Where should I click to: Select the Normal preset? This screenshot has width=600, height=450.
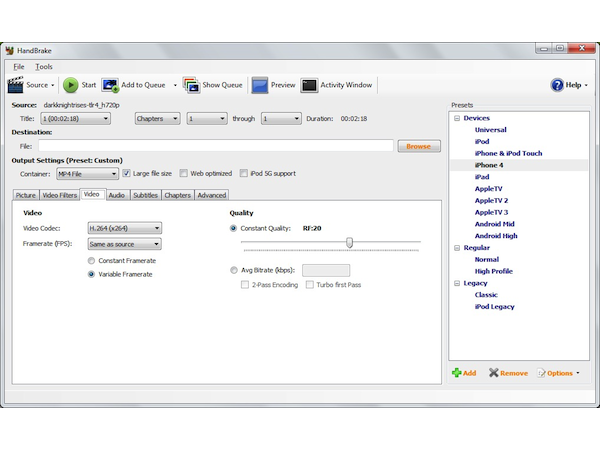point(487,259)
